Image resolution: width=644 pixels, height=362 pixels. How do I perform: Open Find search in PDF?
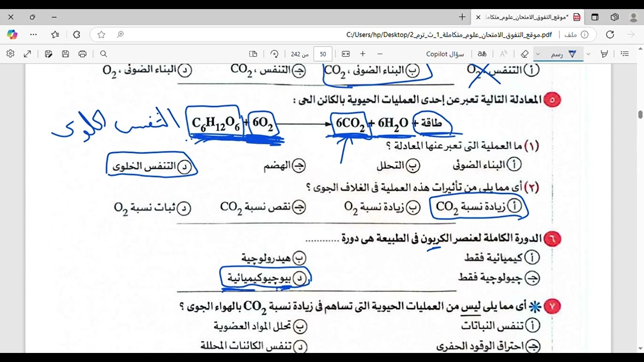coord(104,54)
